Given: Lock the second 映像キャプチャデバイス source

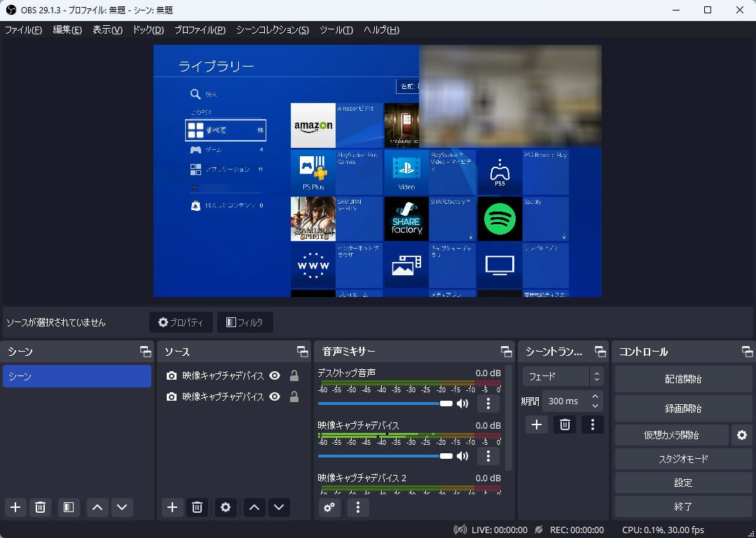Looking at the screenshot, I should click(x=294, y=396).
